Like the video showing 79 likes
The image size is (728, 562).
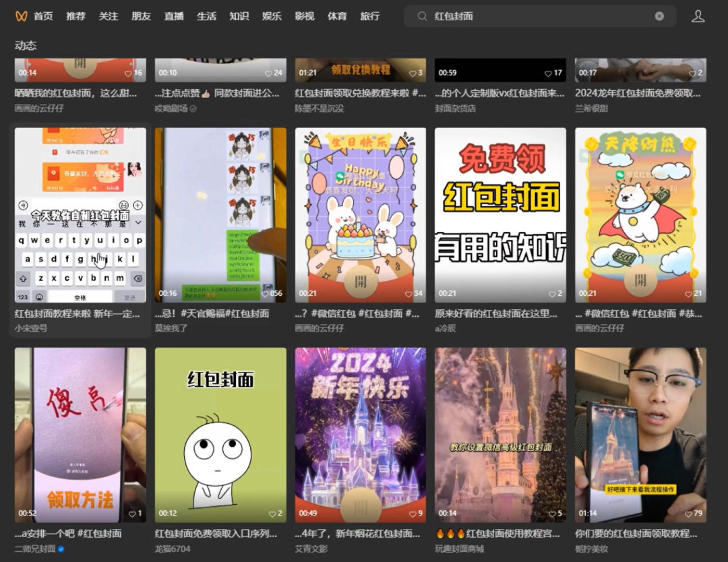pyautogui.click(x=688, y=513)
